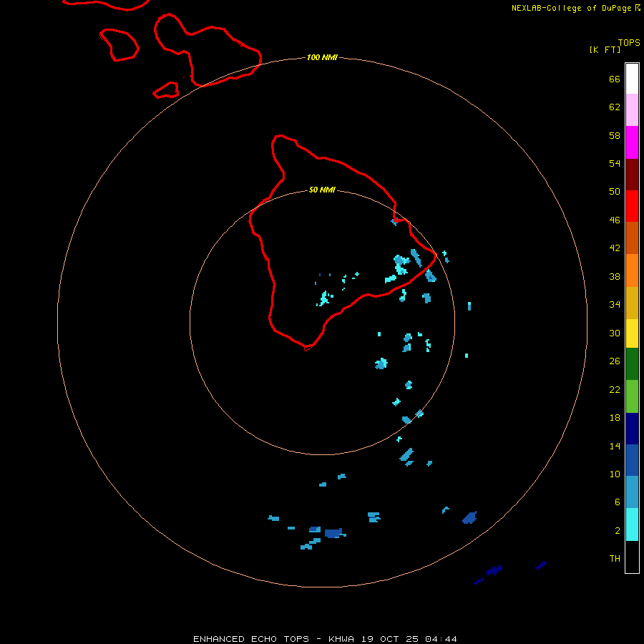Click the 54 value on the scale
Viewport: 644px width, 644px height.
tap(615, 163)
